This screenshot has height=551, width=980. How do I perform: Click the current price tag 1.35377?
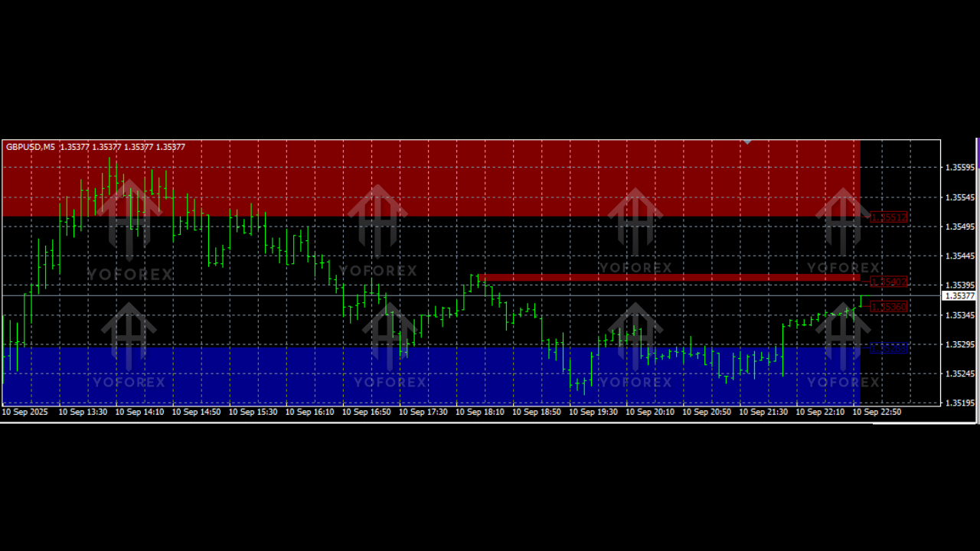coord(959,295)
